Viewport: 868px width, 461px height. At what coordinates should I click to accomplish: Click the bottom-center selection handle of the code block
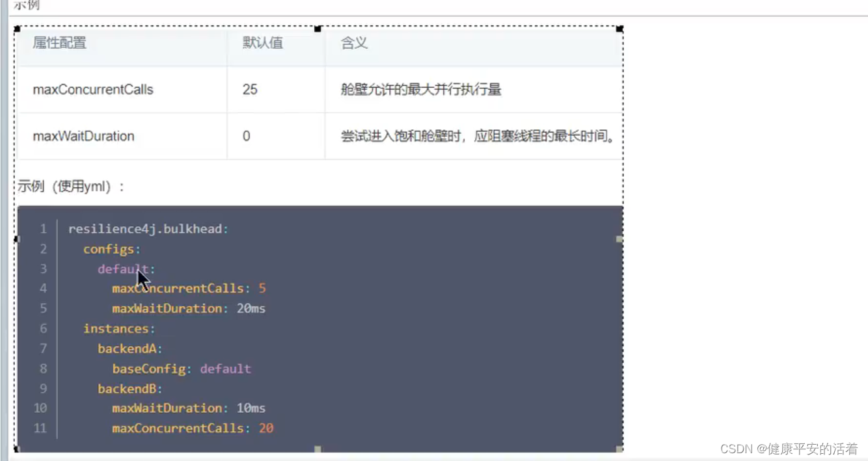318,448
